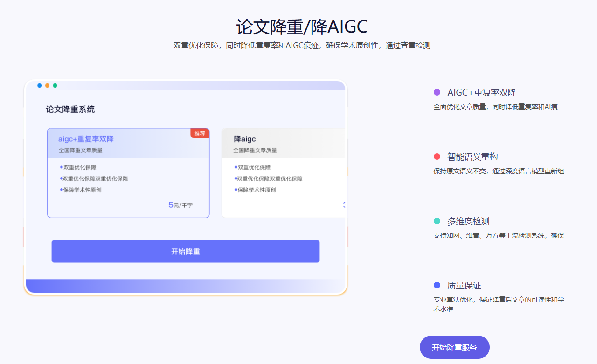This screenshot has width=597, height=364.
Task: Click the 开始降重服务 button
Action: pos(454,347)
